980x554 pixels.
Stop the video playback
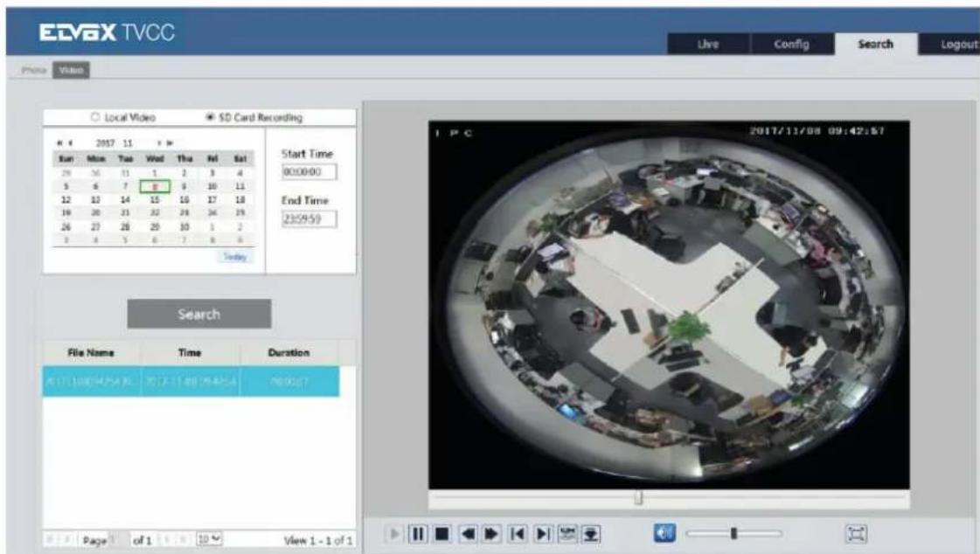(x=441, y=534)
